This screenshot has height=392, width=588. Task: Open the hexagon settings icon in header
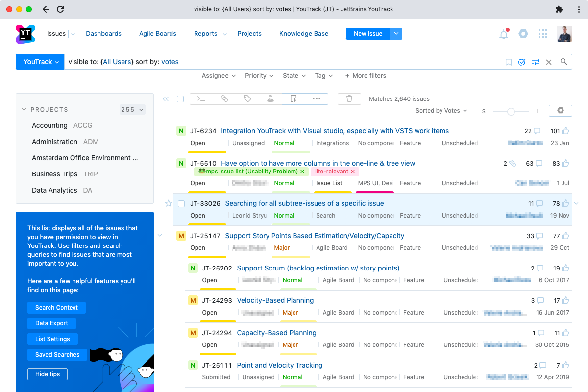[x=523, y=34]
